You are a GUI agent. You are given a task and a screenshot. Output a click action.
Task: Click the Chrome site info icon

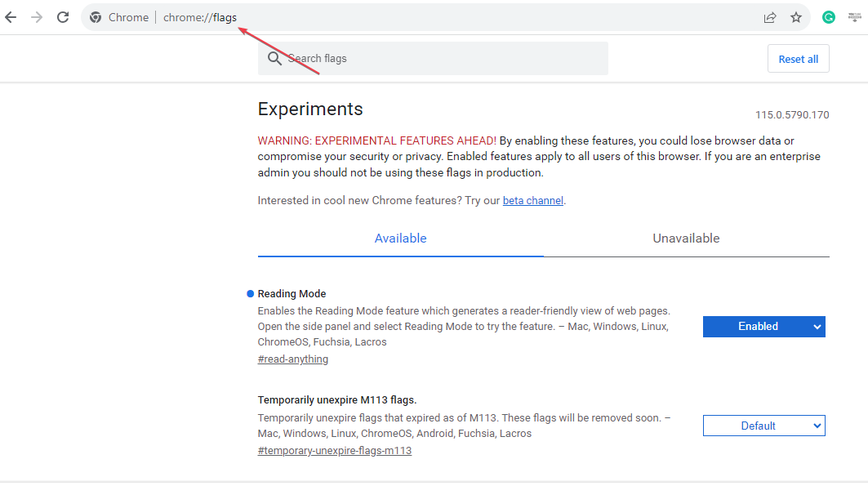click(96, 17)
